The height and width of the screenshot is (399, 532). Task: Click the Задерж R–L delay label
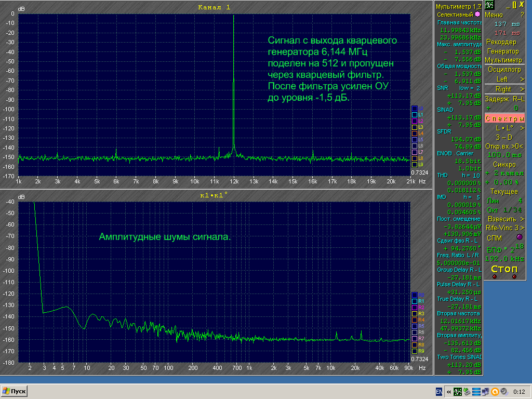(x=504, y=99)
